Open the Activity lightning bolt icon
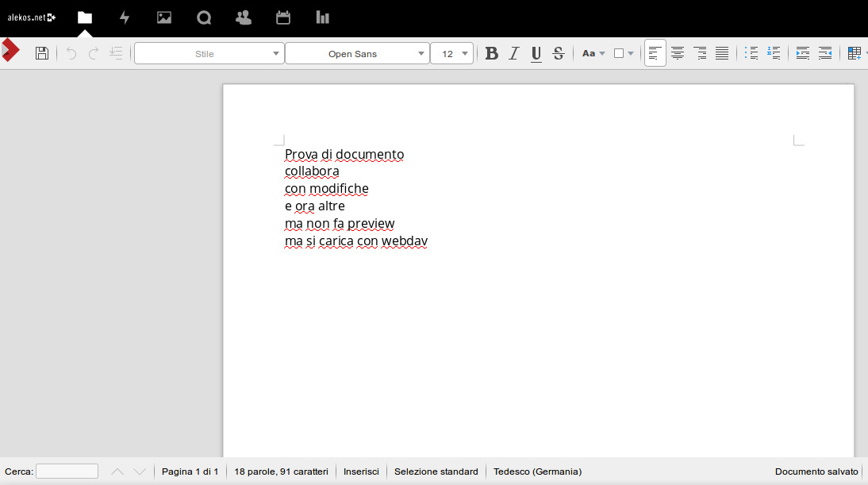Image resolution: width=868 pixels, height=485 pixels. [125, 17]
